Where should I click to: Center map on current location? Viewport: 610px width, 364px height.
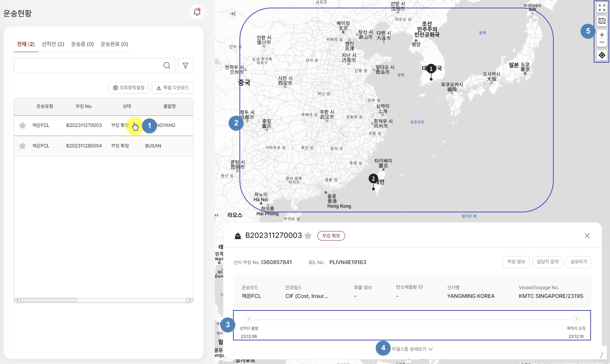[x=602, y=55]
